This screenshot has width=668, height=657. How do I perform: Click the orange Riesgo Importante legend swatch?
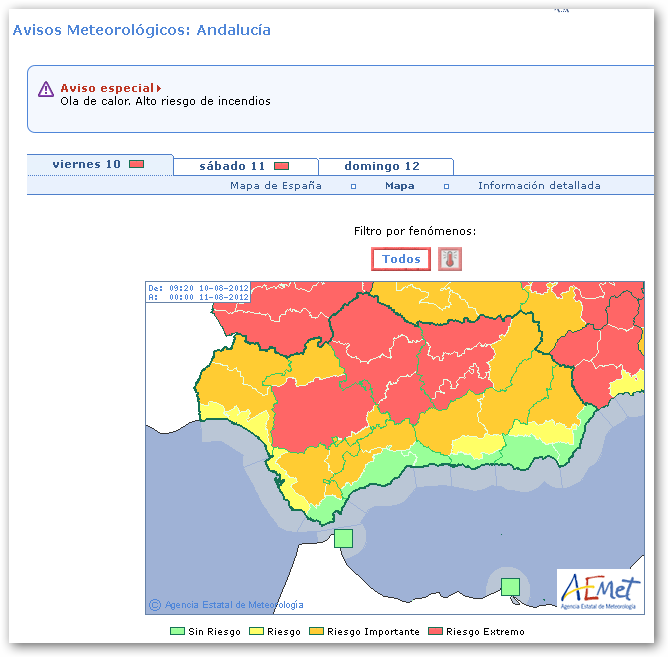[317, 632]
